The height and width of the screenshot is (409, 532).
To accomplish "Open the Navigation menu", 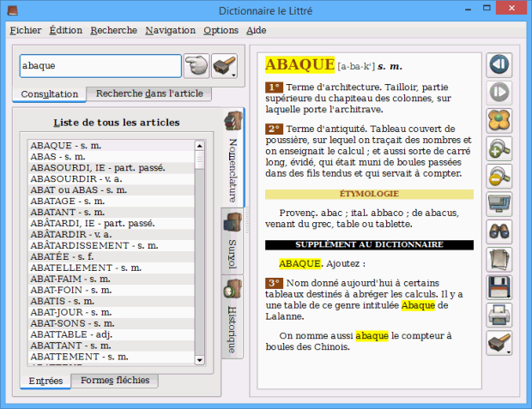I will click(170, 30).
